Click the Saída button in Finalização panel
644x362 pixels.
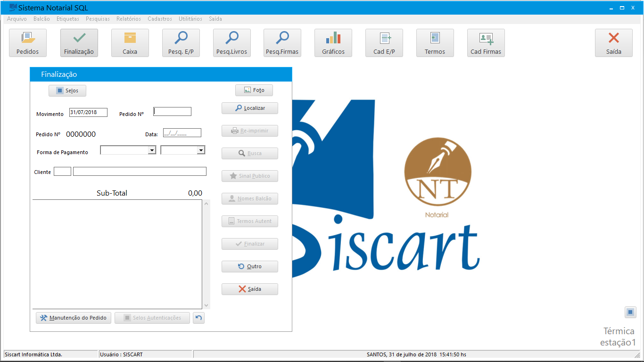tap(250, 289)
